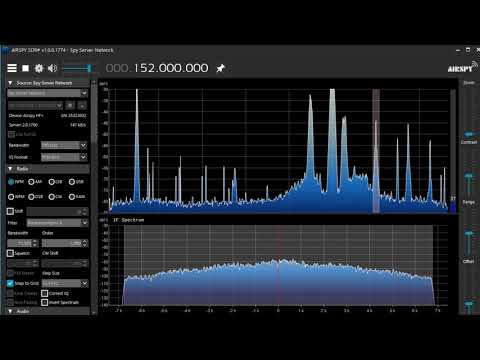Screen dimensions: 480x360
Task: Expand the Audio panel
Action: tap(10, 311)
